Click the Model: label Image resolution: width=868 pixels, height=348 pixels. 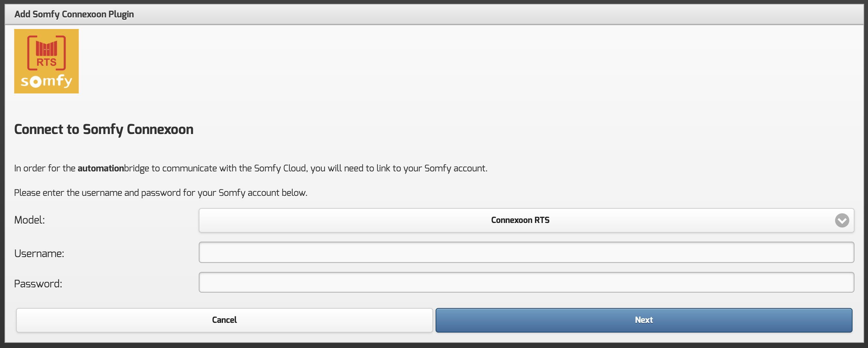click(x=29, y=220)
